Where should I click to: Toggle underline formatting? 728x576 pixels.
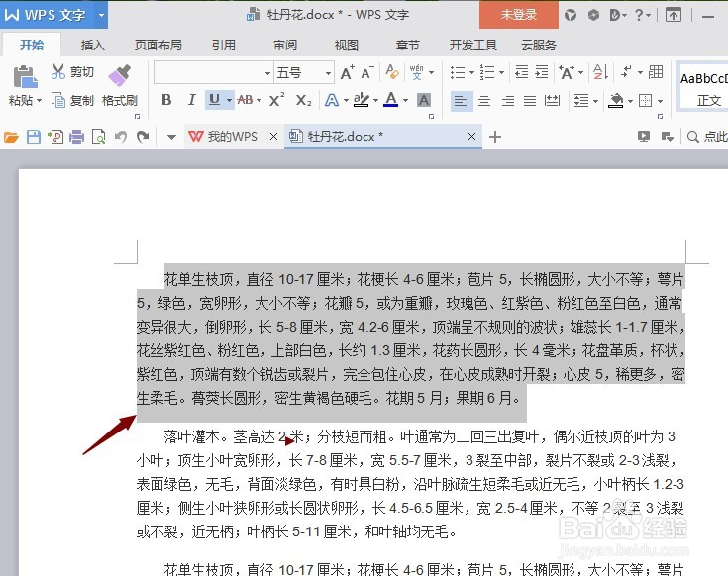tap(214, 100)
